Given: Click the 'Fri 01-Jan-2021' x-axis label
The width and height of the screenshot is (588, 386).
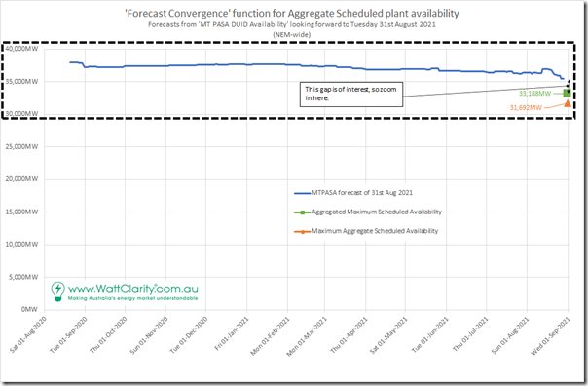Looking at the screenshot, I should tap(232, 334).
